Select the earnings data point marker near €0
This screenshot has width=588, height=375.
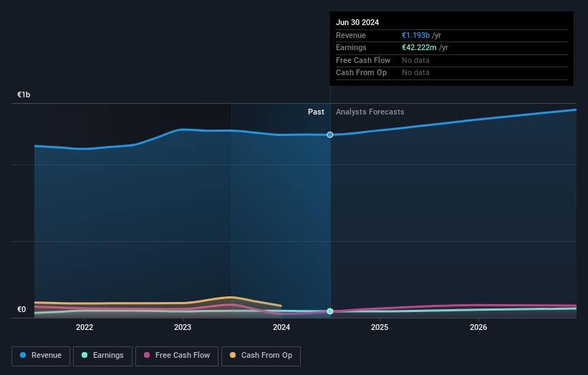pyautogui.click(x=330, y=311)
